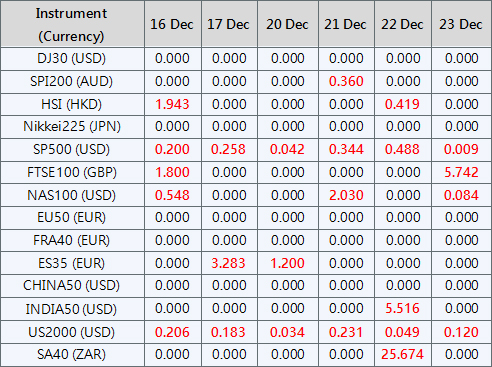Viewport: 492px width, 367px height.
Task: Click the 20 Dec column header
Action: [x=287, y=24]
